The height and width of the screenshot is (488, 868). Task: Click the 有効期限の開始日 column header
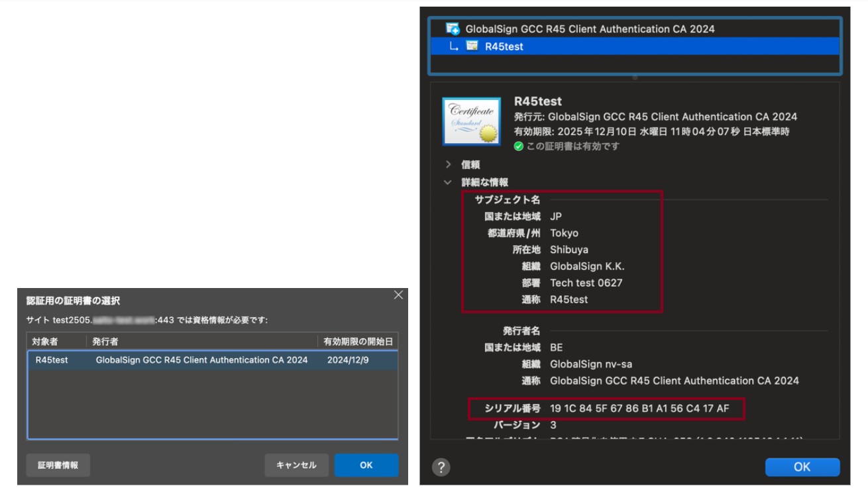pos(356,341)
